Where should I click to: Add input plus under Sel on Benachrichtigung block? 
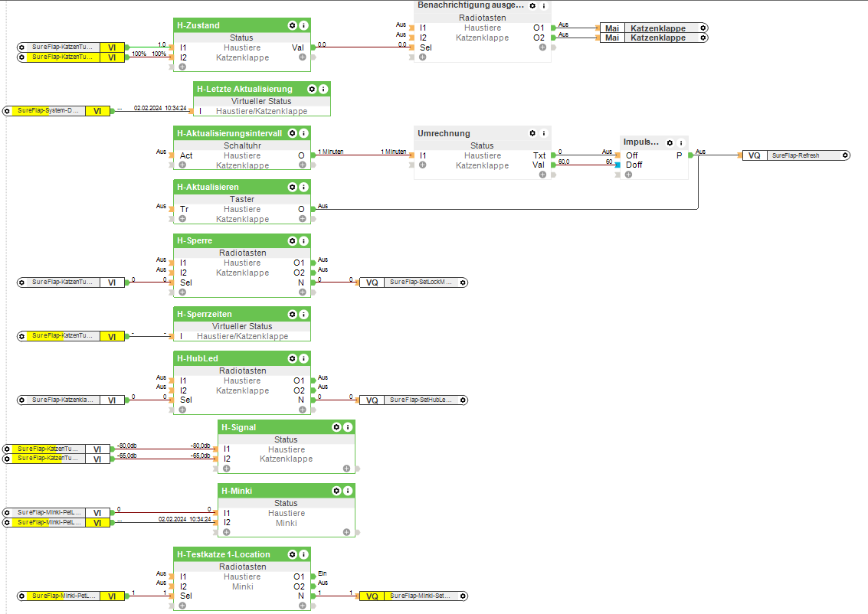422,57
